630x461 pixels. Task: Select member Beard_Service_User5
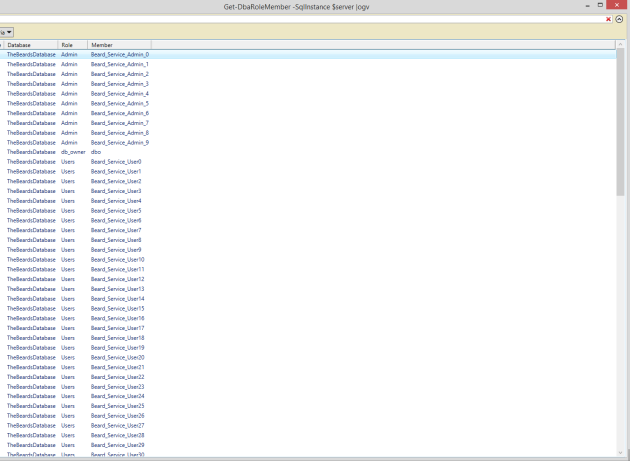116,211
